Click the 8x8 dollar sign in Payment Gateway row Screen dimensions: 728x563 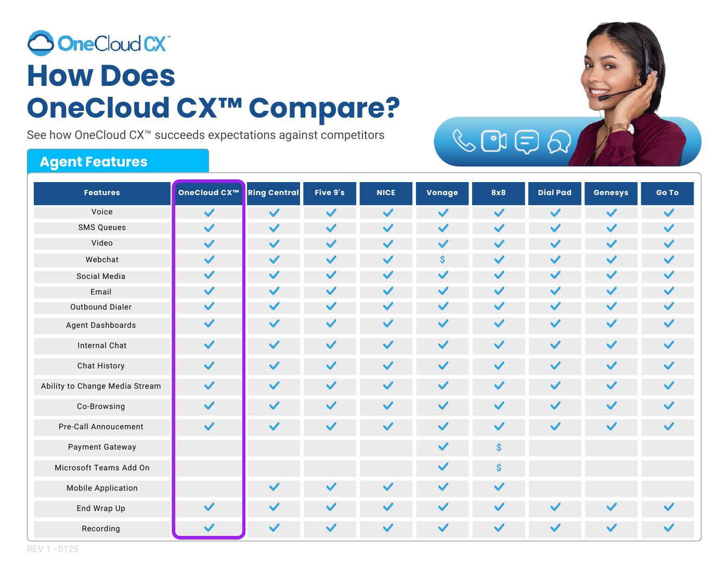click(x=499, y=447)
